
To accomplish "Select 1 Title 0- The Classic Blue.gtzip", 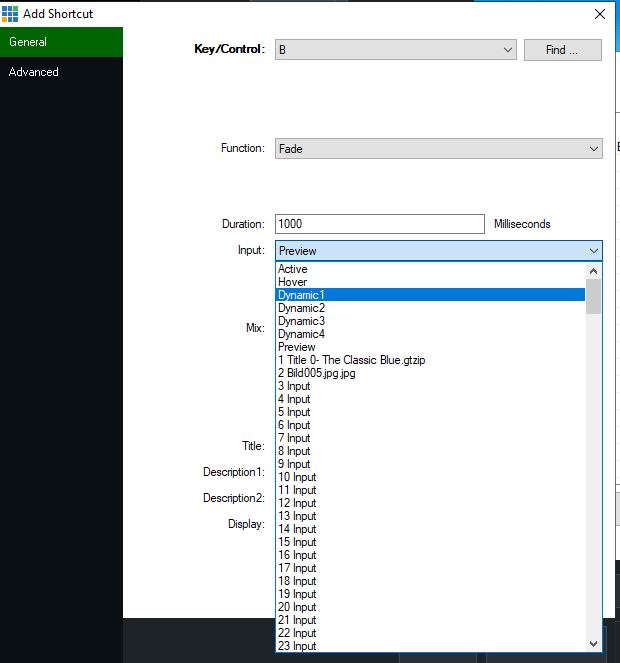I will pos(351,360).
